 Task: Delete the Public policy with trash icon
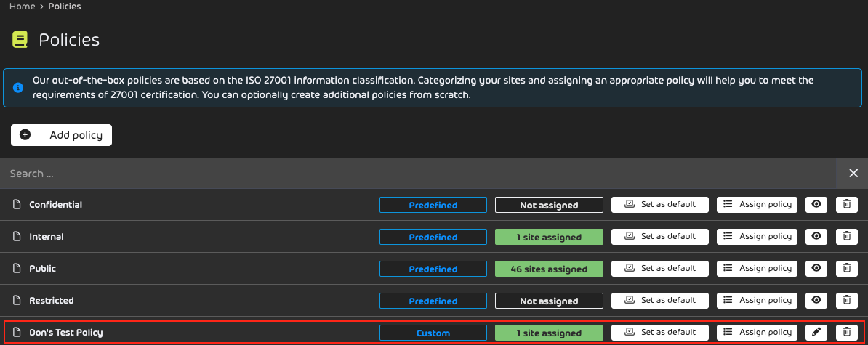tap(846, 269)
